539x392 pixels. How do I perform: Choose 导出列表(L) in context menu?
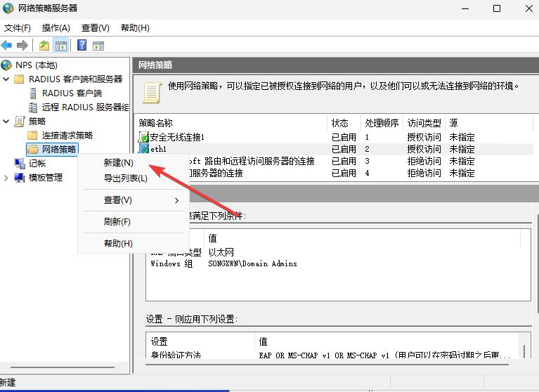(x=125, y=178)
